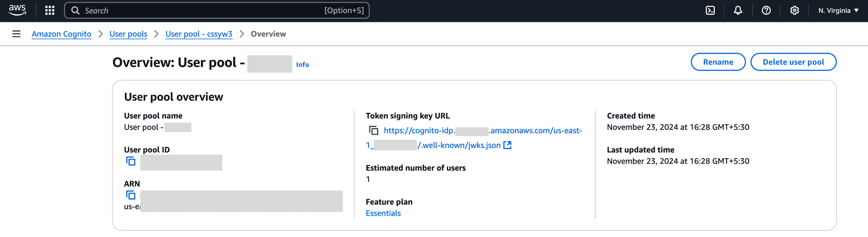The width and height of the screenshot is (868, 237).
Task: Open the Info link beside the title
Action: (302, 65)
